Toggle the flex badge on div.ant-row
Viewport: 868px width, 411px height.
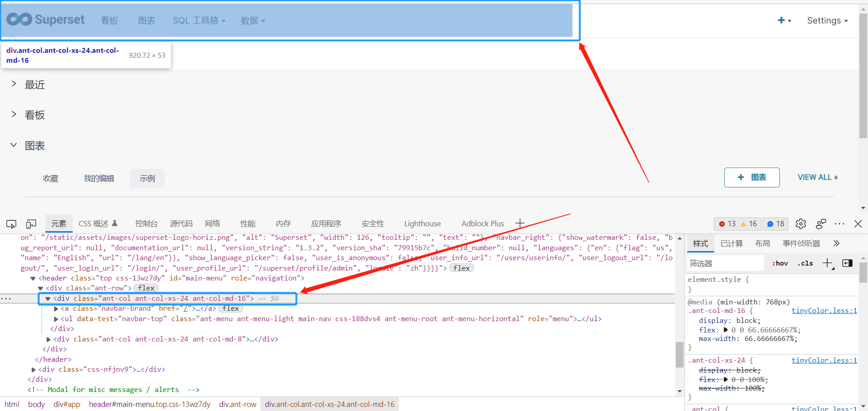(146, 288)
